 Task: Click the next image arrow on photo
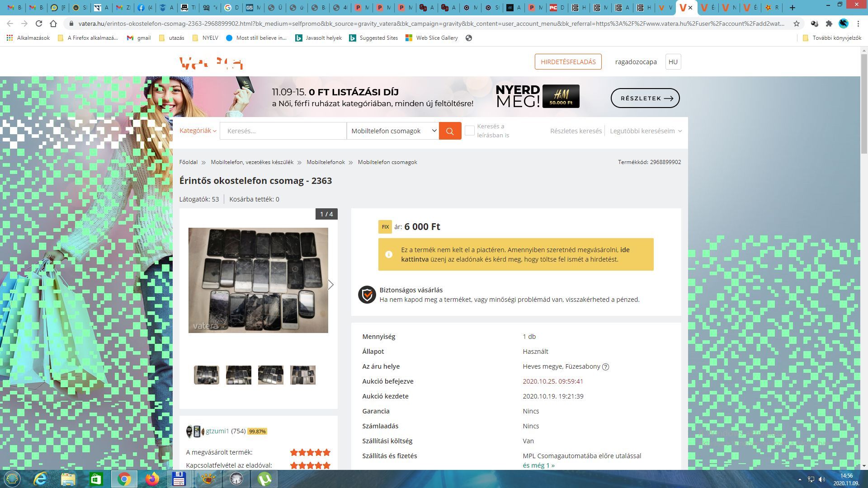coord(331,285)
